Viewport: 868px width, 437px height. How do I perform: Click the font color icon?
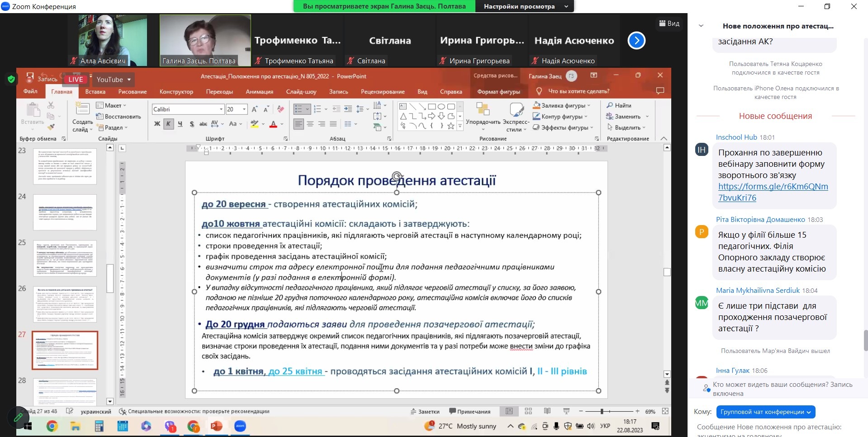click(273, 124)
